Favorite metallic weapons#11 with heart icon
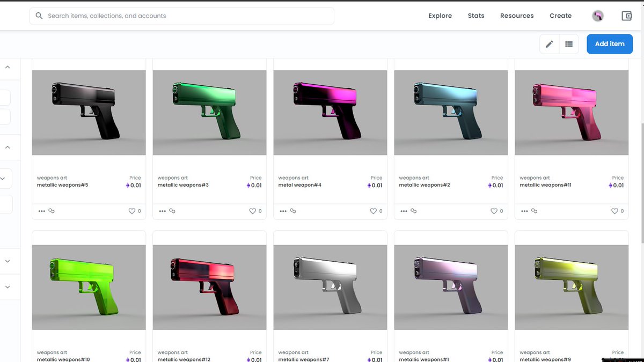This screenshot has width=644, height=362. 614,211
